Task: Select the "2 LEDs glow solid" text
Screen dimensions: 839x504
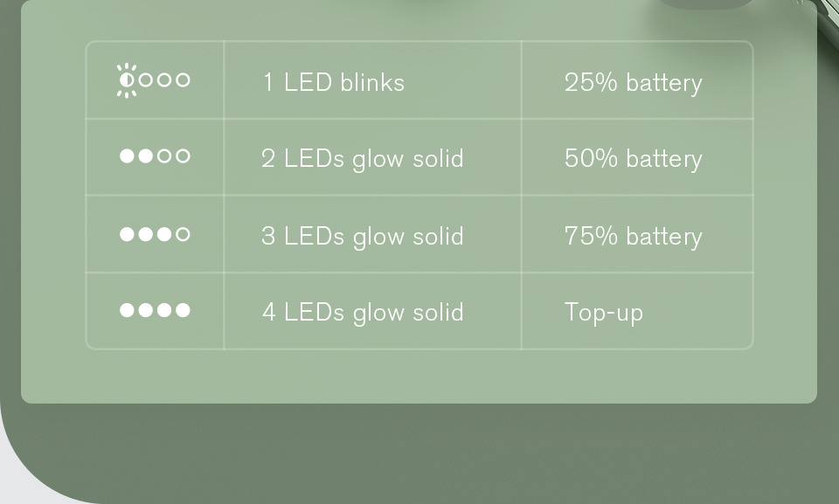Action: [x=362, y=160]
